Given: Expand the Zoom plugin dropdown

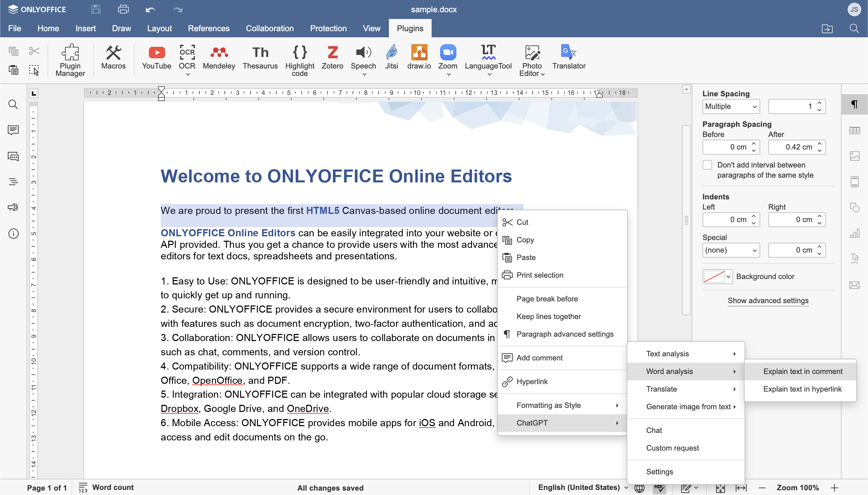Looking at the screenshot, I should point(449,74).
